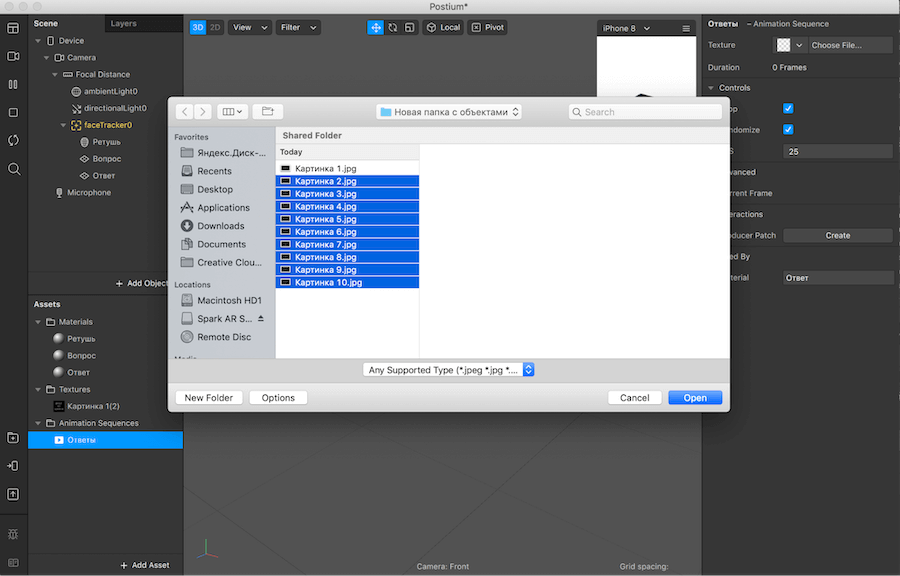
Task: Open the Filter dropdown
Action: [298, 28]
